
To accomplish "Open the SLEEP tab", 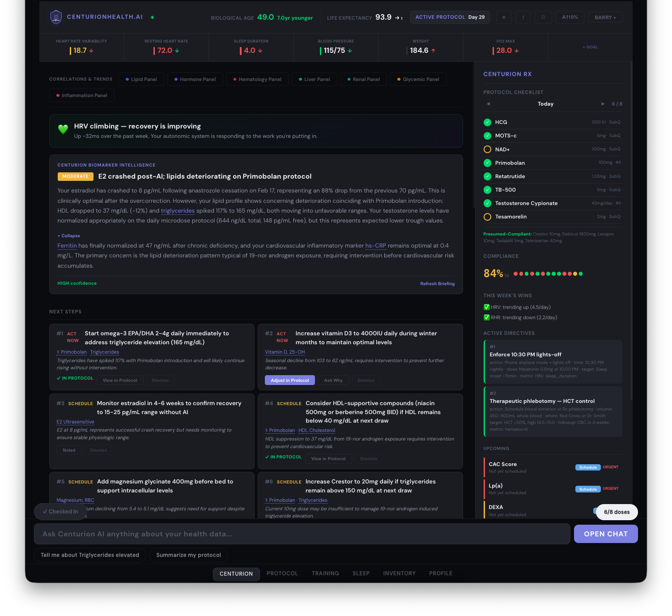I will click(361, 573).
